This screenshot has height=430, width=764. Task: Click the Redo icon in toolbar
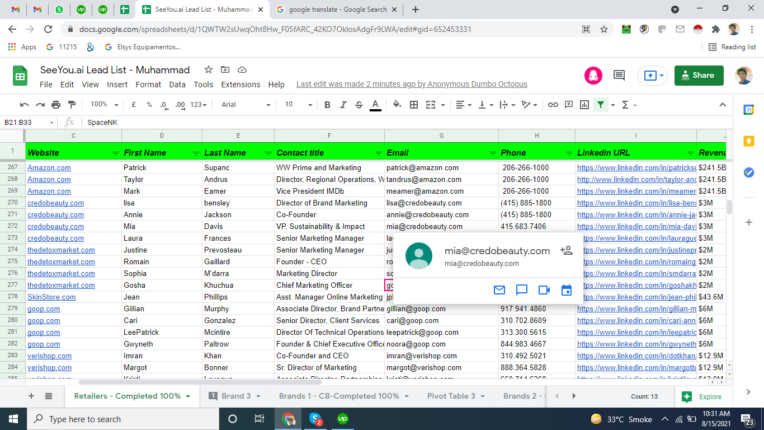40,105
